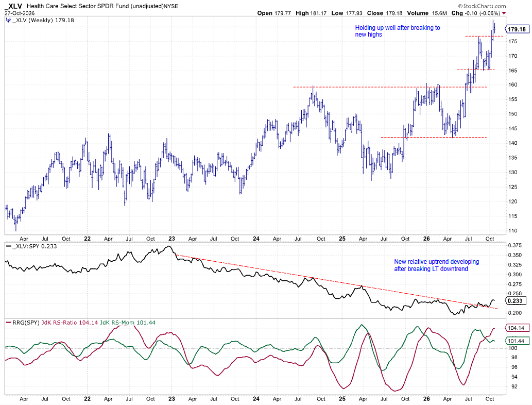Click the 96 level label on RRG axis

[x=514, y=367]
